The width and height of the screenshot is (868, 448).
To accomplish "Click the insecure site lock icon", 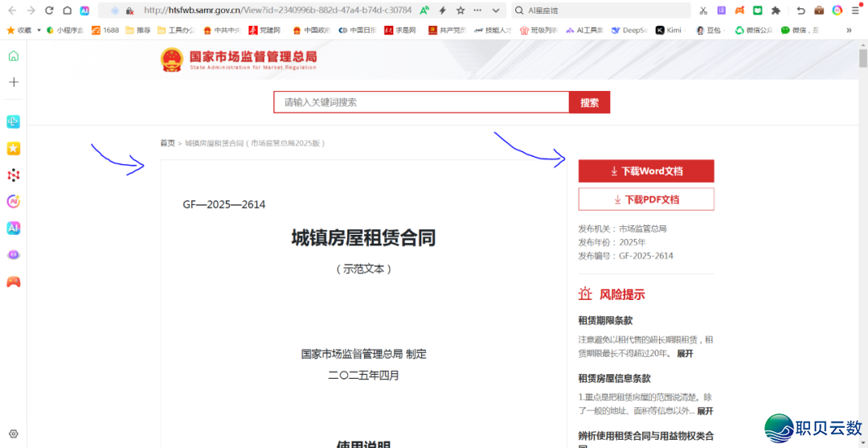I will click(129, 10).
